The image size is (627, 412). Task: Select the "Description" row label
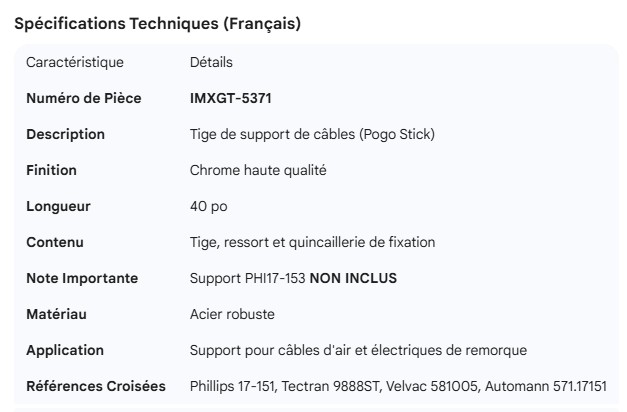click(65, 134)
